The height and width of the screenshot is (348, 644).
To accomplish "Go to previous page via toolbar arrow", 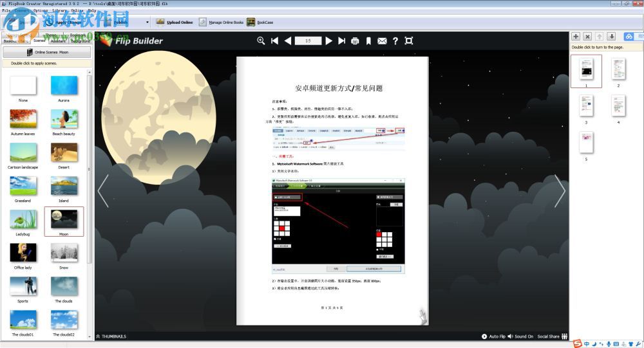I will coord(287,41).
